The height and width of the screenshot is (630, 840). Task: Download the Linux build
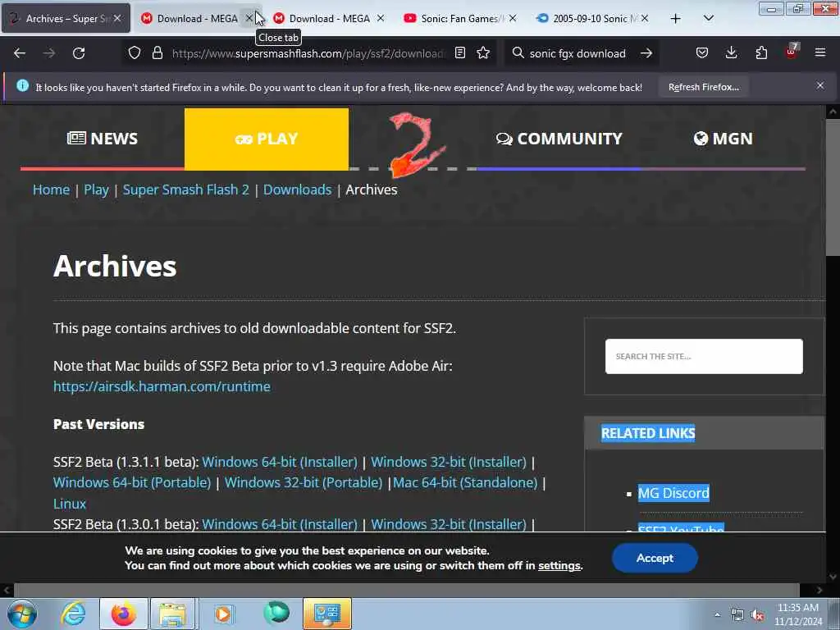pyautogui.click(x=70, y=504)
